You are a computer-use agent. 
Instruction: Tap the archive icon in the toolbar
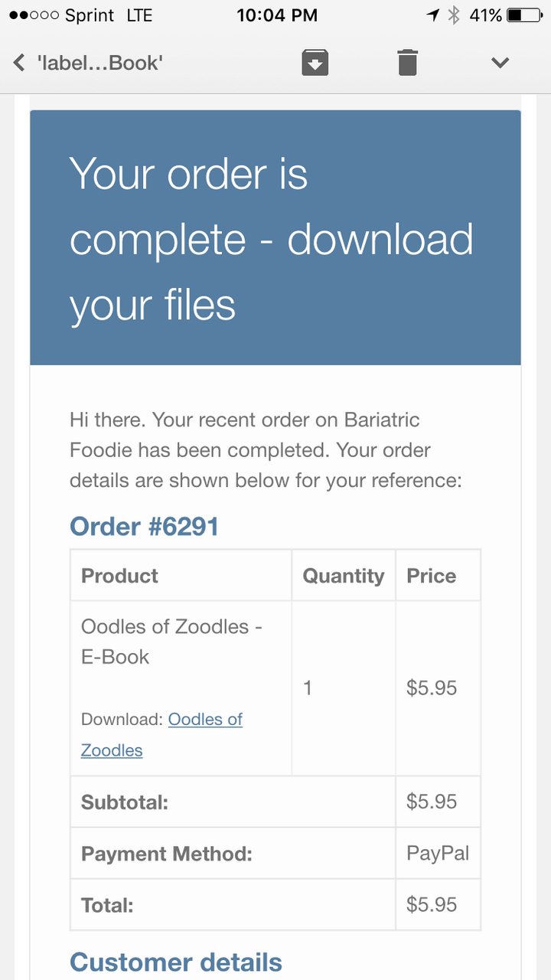tap(315, 62)
